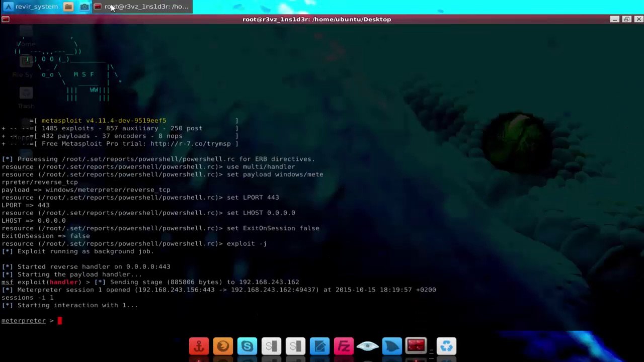Screen dimensions: 644x362
Task: Click the 'LPORT => 443' output line
Action: (26, 205)
